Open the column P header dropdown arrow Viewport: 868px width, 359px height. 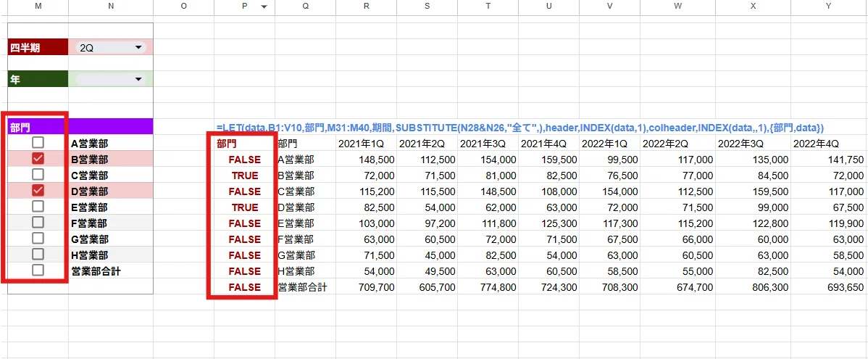(x=264, y=7)
